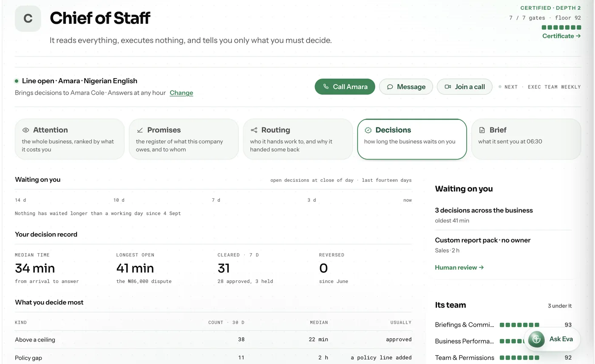Image resolution: width=595 pixels, height=364 pixels.
Task: Click the "Business Performa..." team row
Action: click(x=503, y=341)
